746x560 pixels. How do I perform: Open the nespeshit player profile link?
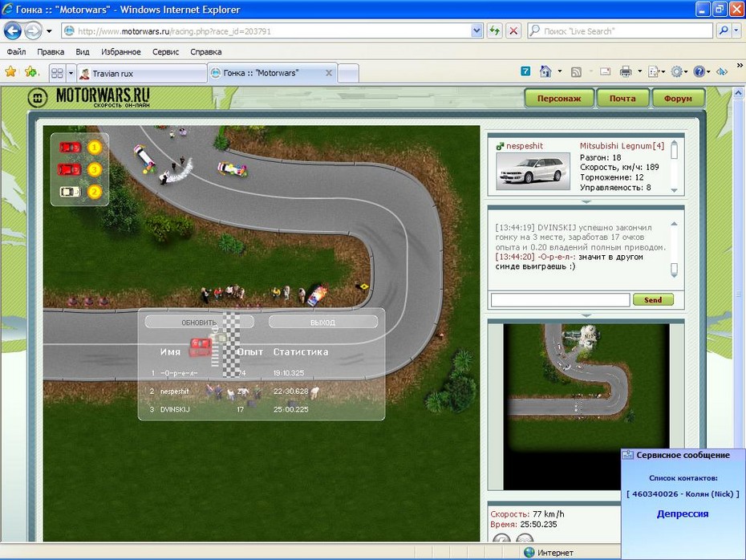click(x=525, y=146)
